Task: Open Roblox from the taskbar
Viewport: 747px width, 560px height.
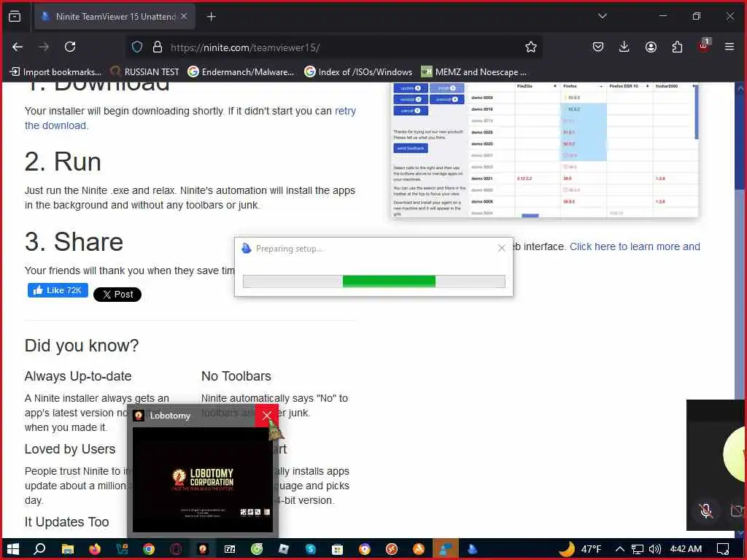Action: coord(284,549)
